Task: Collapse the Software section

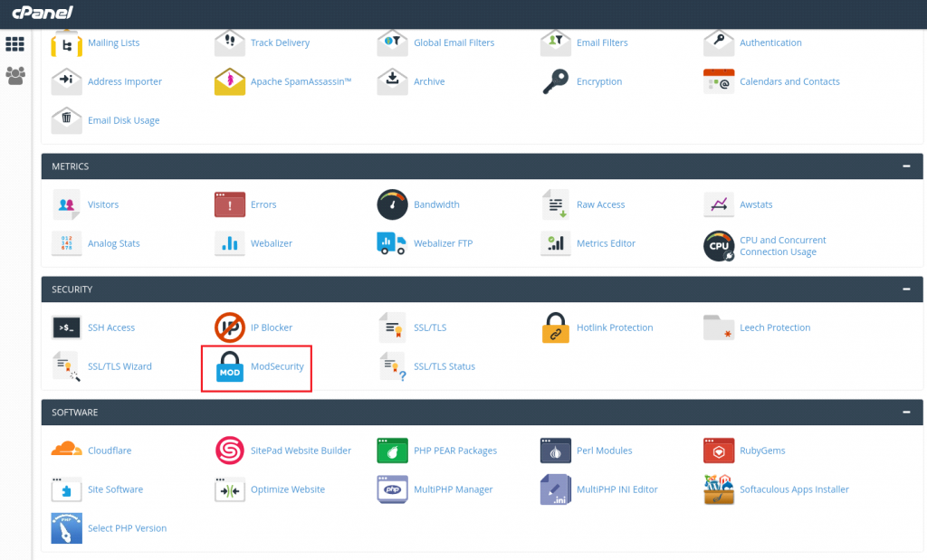Action: click(906, 413)
